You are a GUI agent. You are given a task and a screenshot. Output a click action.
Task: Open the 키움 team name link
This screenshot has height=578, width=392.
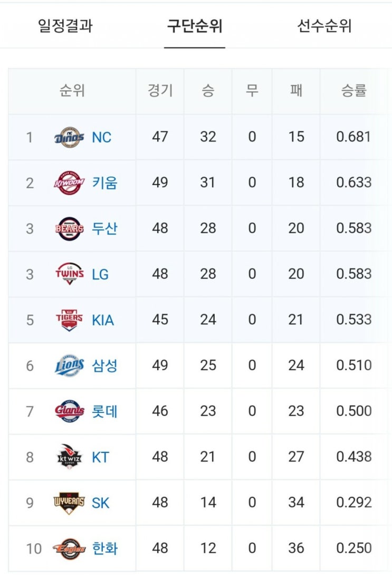point(105,183)
